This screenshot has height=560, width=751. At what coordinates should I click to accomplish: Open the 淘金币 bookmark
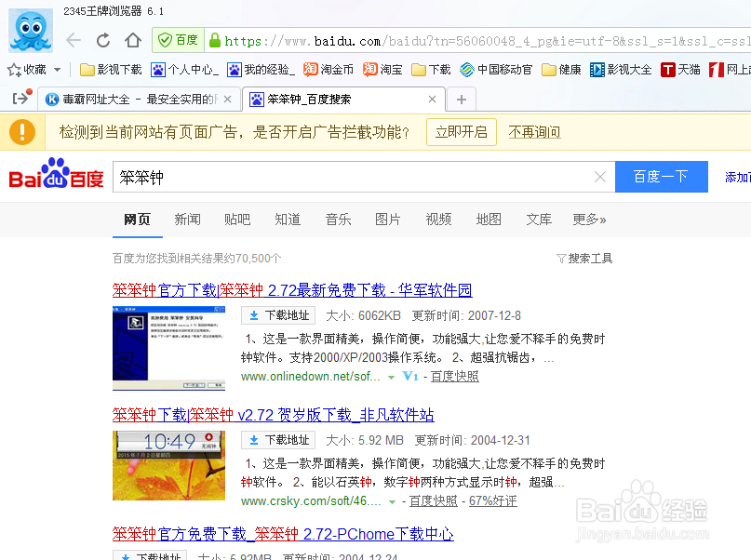point(329,70)
